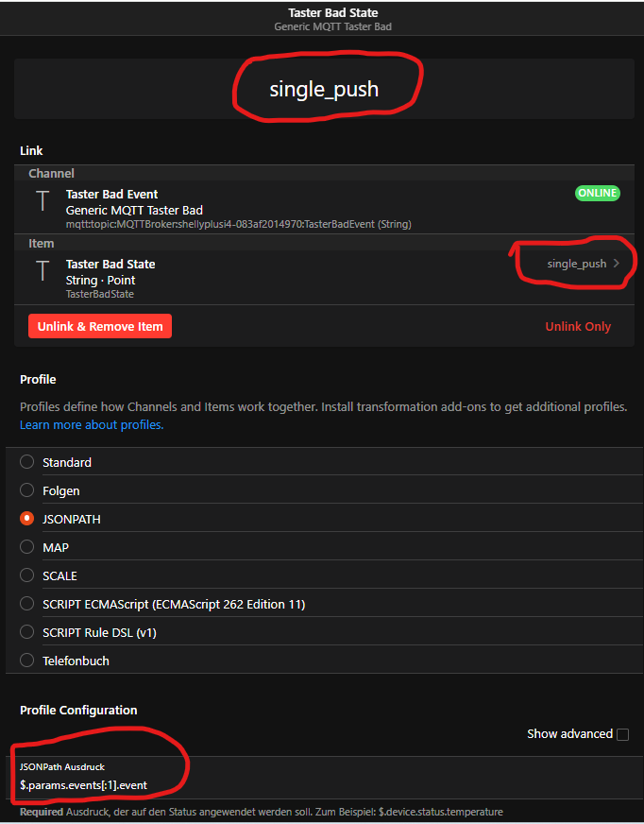This screenshot has width=644, height=824.
Task: Enable the Show advanced checkbox
Action: pyautogui.click(x=622, y=734)
